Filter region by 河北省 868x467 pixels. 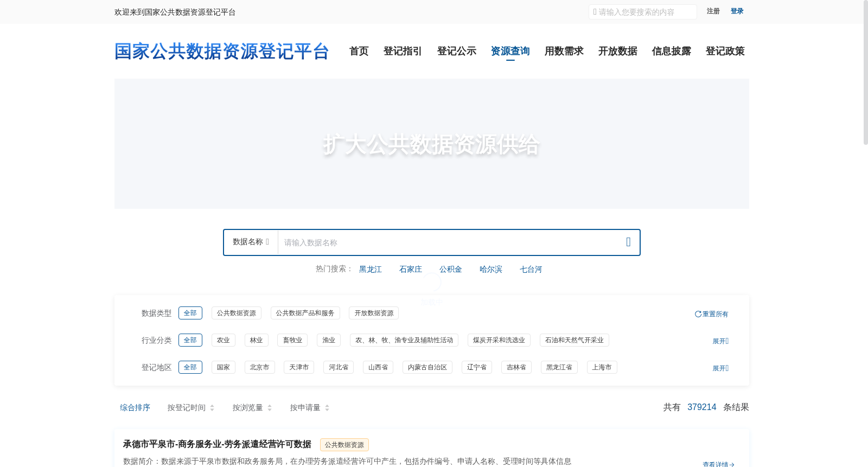339,367
